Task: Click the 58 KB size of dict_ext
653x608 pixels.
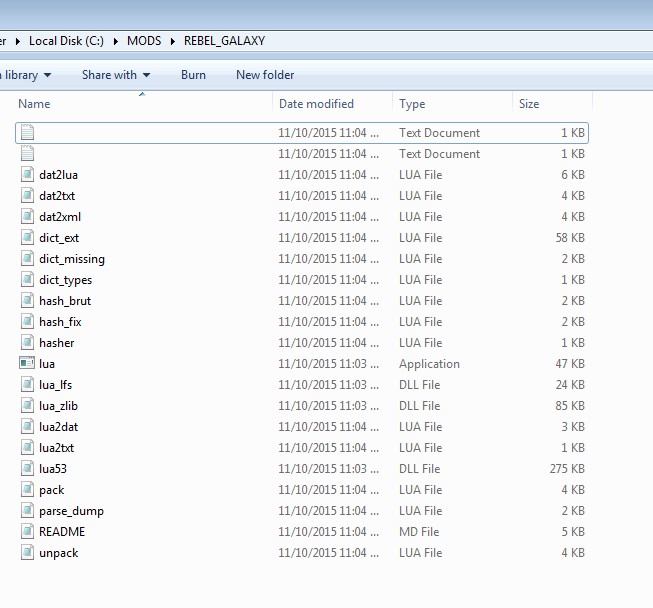Action: [x=570, y=237]
